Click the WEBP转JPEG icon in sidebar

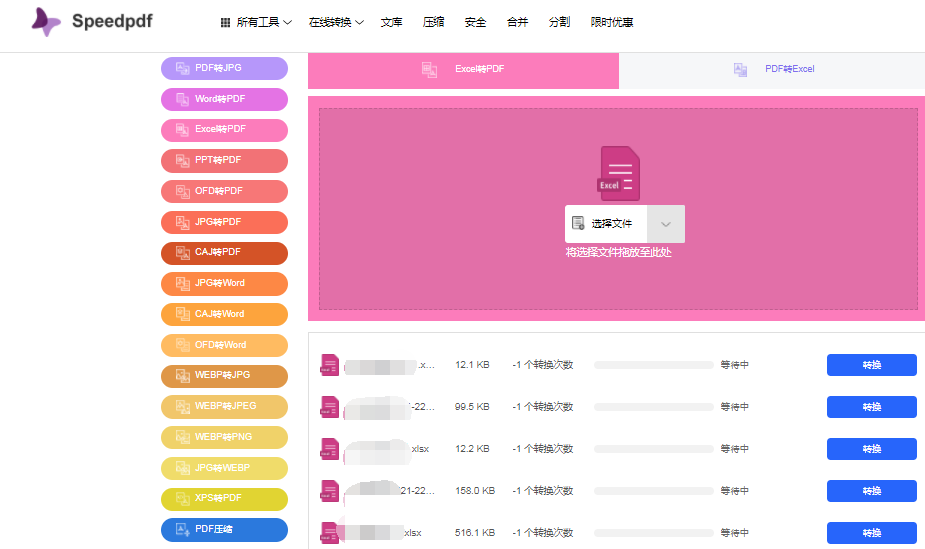click(183, 406)
